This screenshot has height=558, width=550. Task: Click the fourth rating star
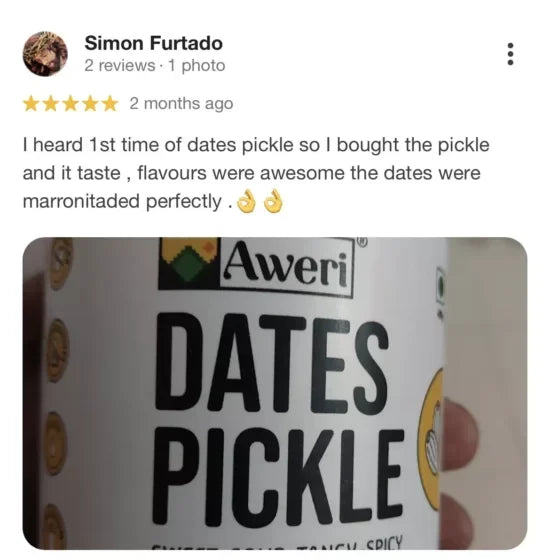click(x=90, y=104)
